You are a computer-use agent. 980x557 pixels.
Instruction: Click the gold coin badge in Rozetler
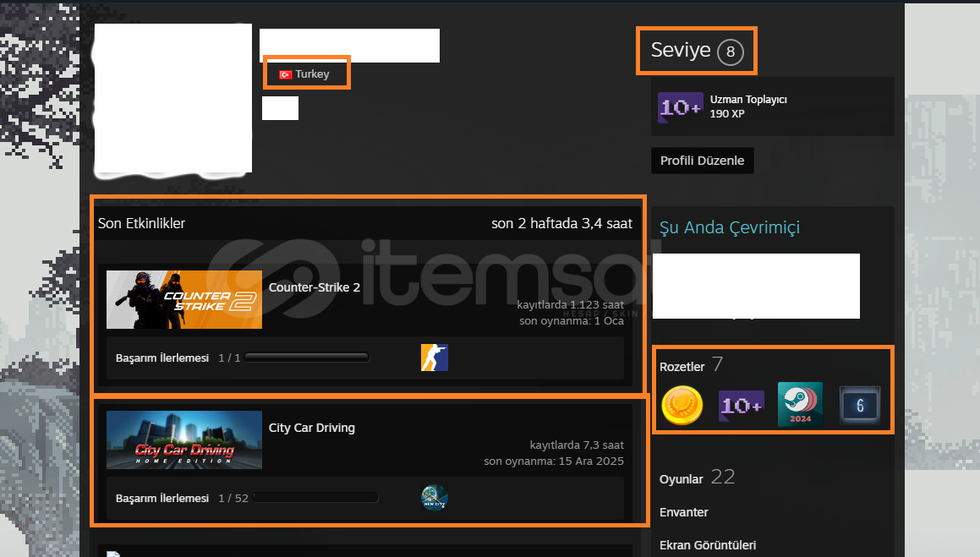pyautogui.click(x=682, y=405)
